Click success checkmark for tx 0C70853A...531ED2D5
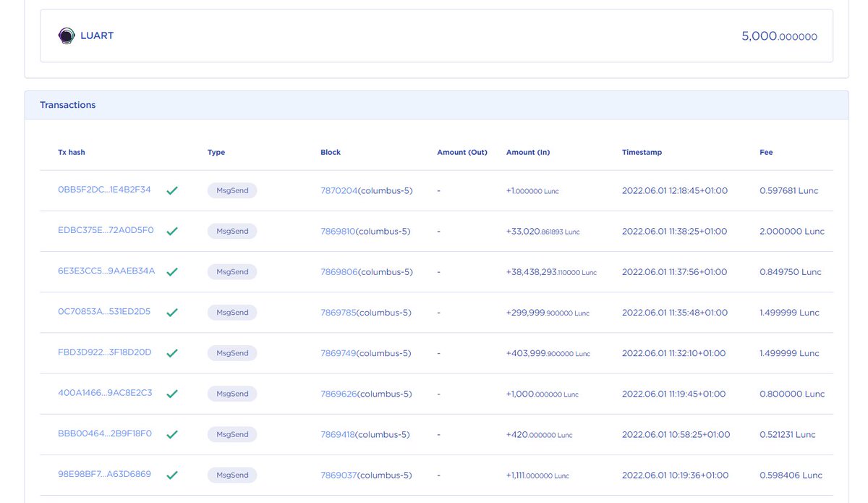The width and height of the screenshot is (868, 503). pyautogui.click(x=172, y=313)
